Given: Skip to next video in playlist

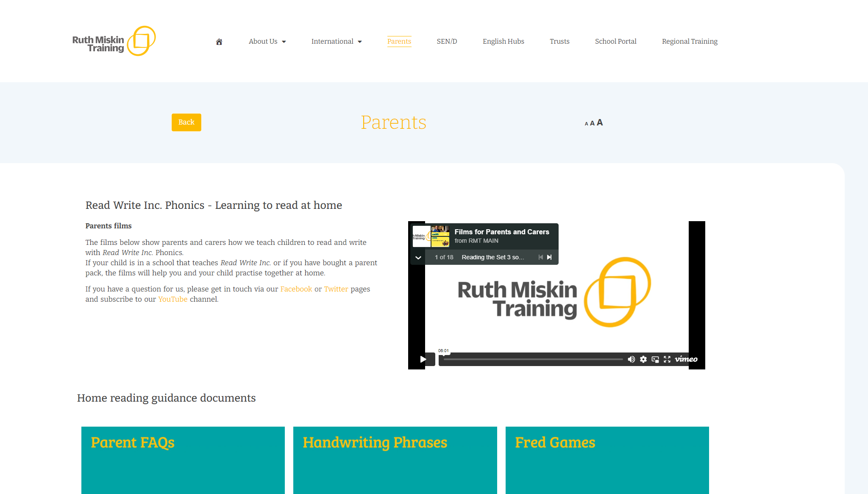Looking at the screenshot, I should [x=550, y=257].
